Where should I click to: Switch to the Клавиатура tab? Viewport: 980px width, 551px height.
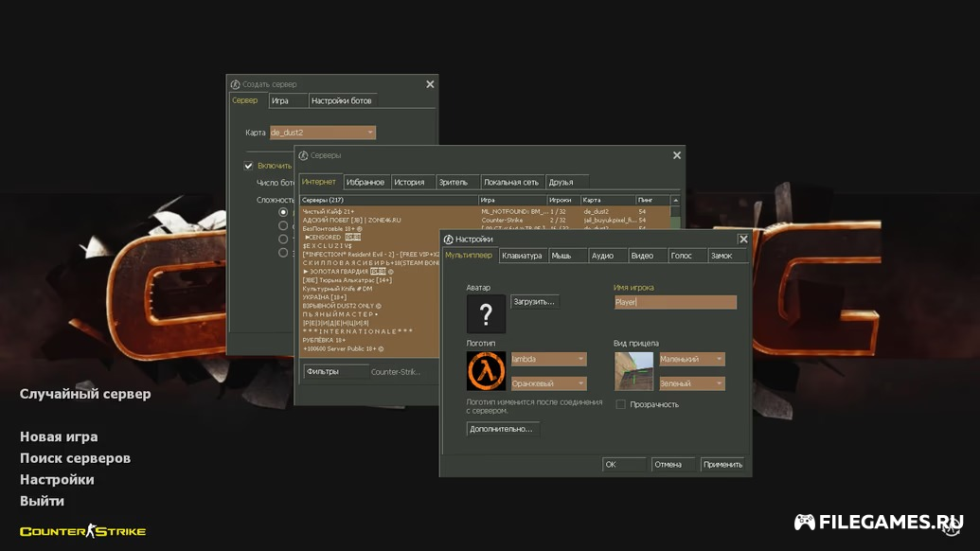pos(522,256)
